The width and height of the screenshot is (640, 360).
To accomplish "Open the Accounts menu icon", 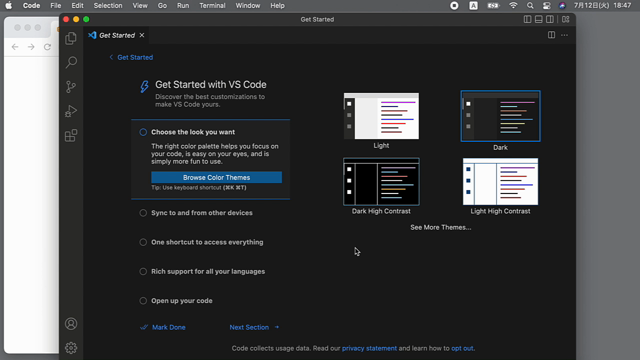I will click(71, 324).
